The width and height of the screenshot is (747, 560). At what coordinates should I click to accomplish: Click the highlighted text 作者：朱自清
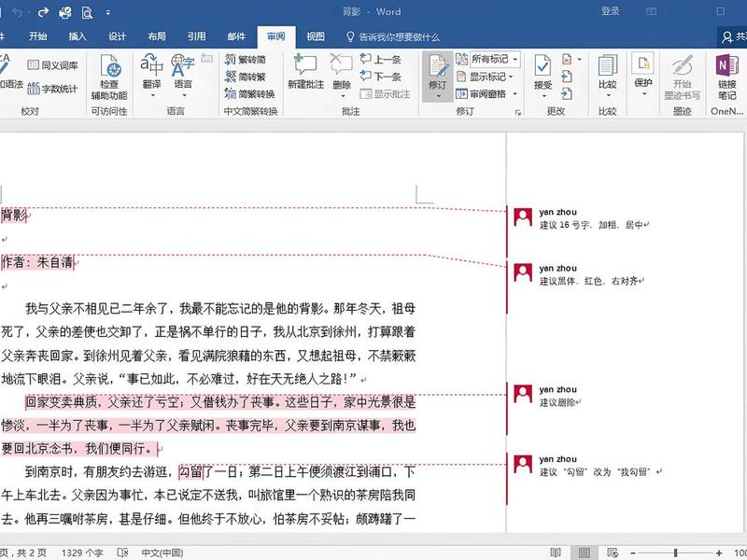click(37, 262)
